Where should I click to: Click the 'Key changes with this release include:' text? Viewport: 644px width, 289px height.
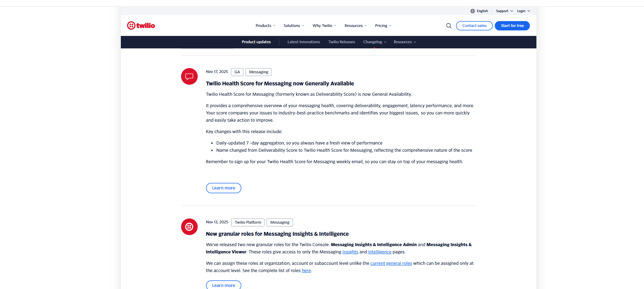(x=244, y=132)
